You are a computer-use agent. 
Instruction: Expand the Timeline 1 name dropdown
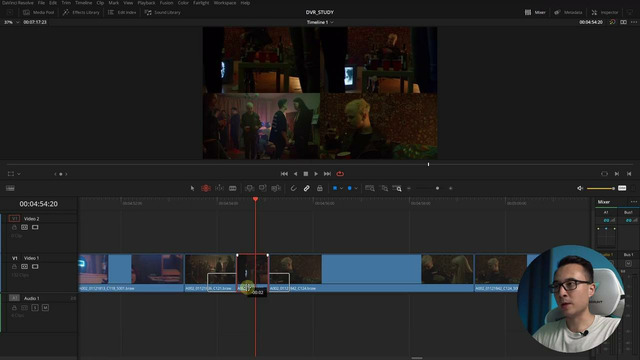[320, 22]
